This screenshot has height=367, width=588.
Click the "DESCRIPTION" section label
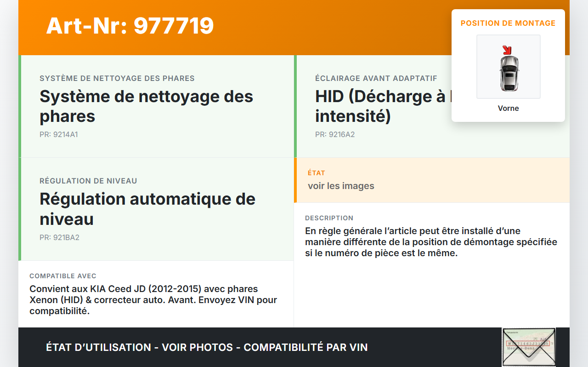pyautogui.click(x=329, y=218)
